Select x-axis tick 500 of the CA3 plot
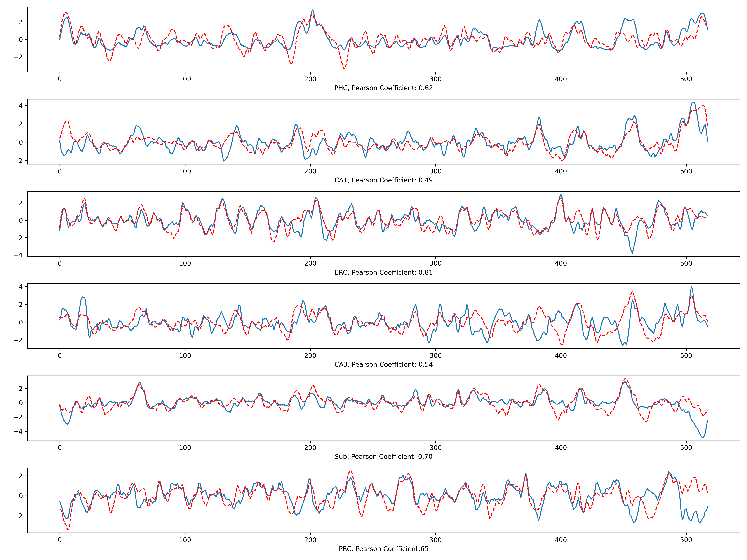Viewport: 747px width, 560px height. point(686,355)
